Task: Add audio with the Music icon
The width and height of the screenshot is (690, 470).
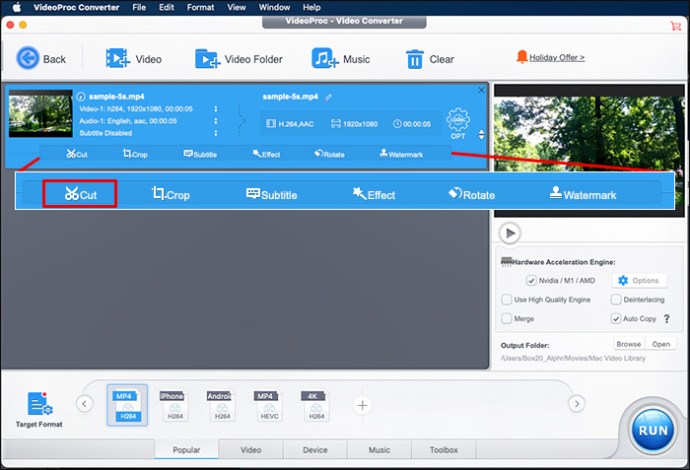Action: (325, 59)
